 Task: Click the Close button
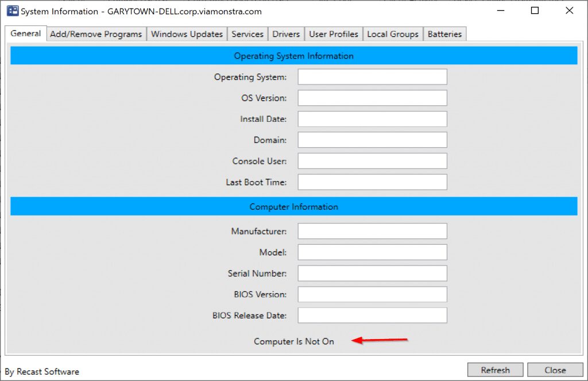pos(555,370)
